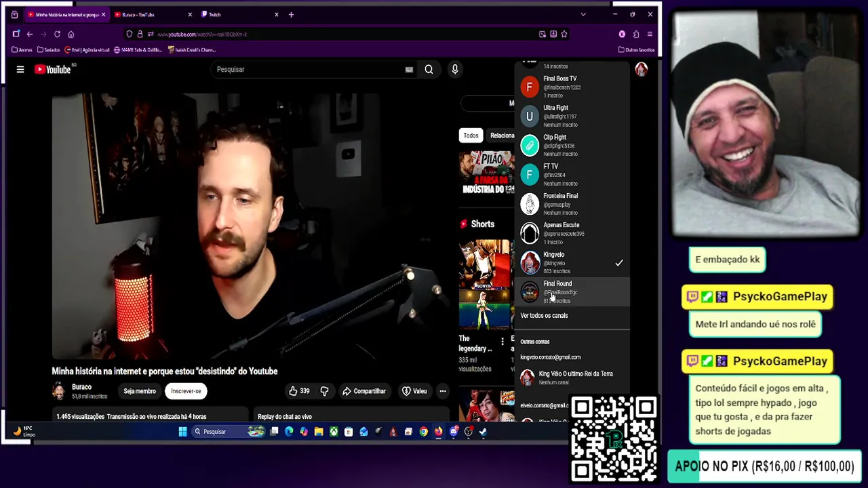Open File Explorer from the taskbar

tap(319, 431)
